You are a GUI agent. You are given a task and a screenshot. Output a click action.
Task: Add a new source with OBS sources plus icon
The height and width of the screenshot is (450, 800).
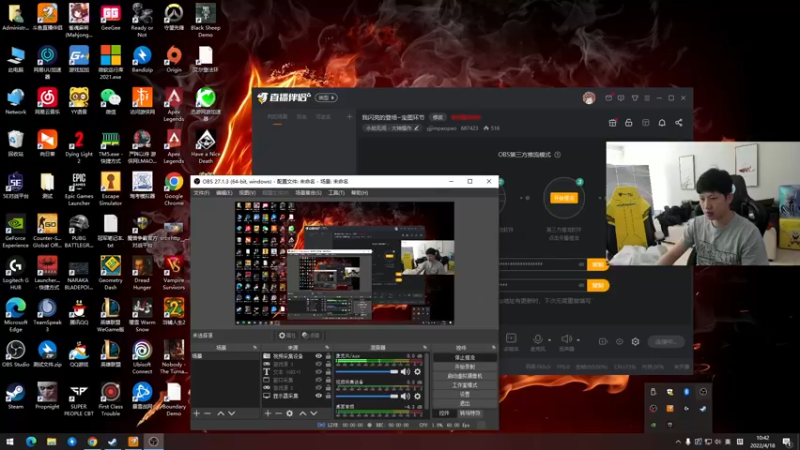267,413
